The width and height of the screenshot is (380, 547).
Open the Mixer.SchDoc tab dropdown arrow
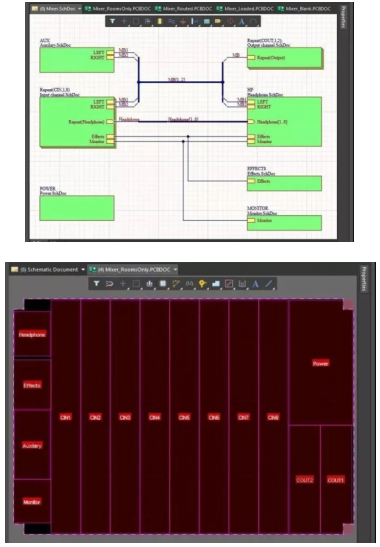click(x=80, y=8)
